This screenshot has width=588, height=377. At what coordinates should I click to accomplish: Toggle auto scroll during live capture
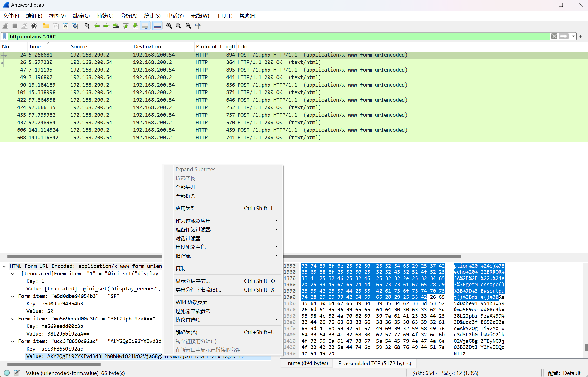pos(145,26)
